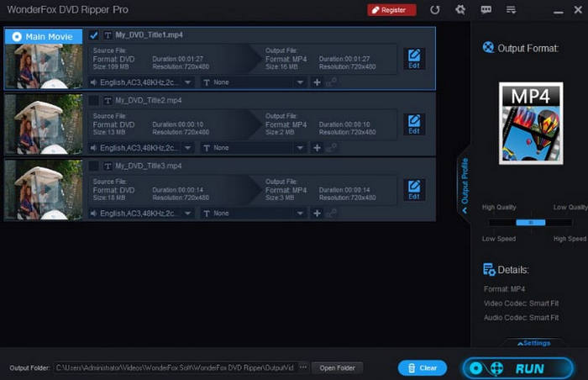Viewport: 588px width, 380px height.
Task: Select the My_DVD_Title1.mp4 file name
Action: coord(150,35)
